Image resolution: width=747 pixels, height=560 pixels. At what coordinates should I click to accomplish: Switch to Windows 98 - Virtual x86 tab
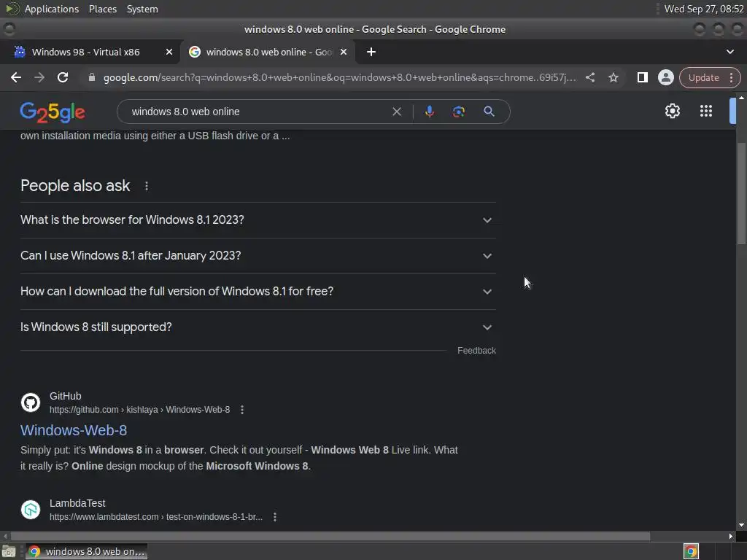tap(86, 52)
